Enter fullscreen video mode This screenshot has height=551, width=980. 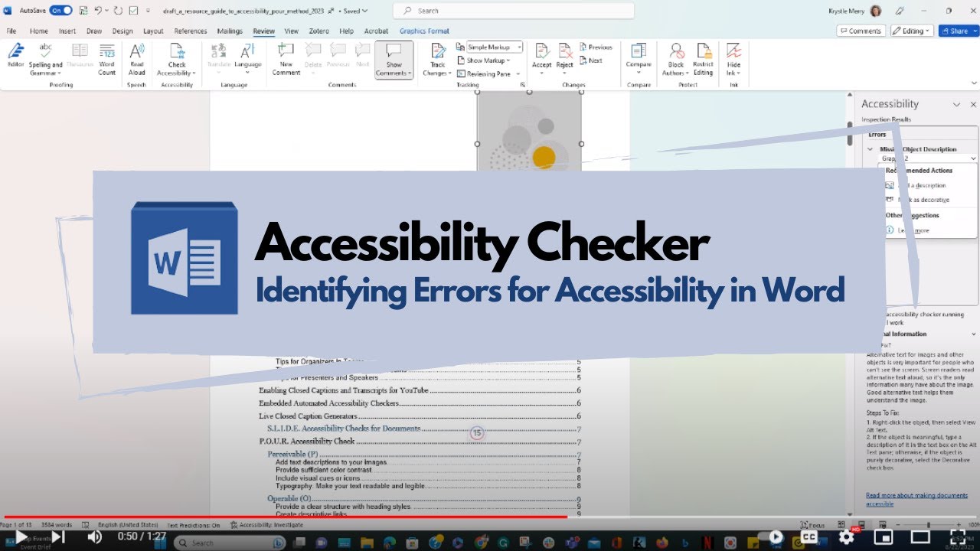957,537
